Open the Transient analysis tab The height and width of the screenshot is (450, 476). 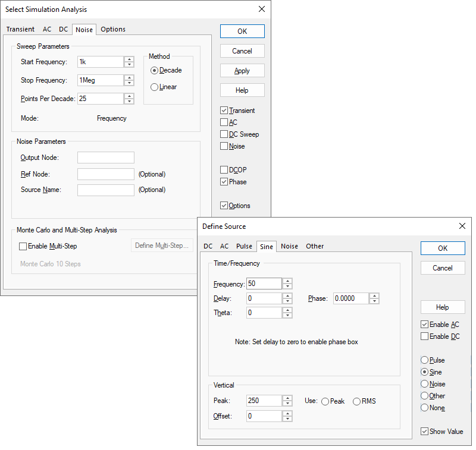(x=20, y=29)
